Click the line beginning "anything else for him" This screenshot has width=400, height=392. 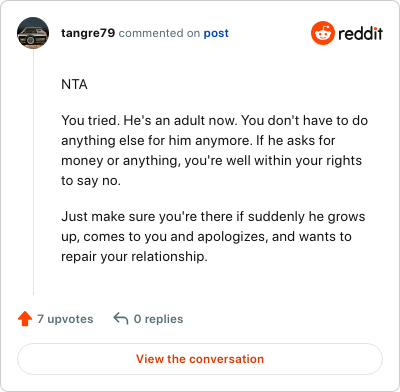(198, 141)
